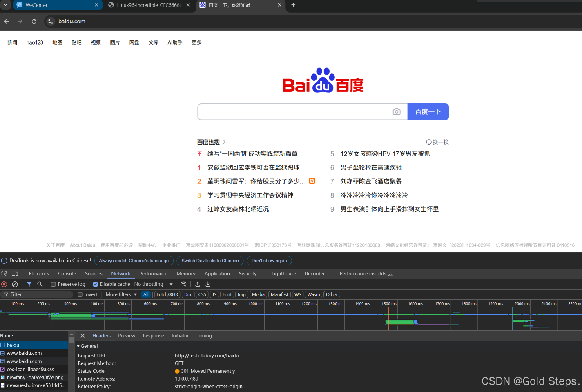Toggle the Img filter
This screenshot has height=392, width=582.
[x=242, y=294]
